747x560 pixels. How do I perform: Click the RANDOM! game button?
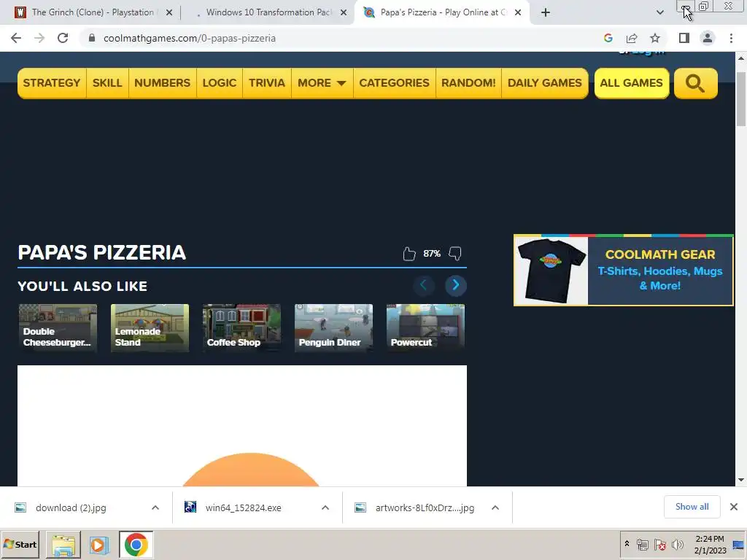[468, 83]
